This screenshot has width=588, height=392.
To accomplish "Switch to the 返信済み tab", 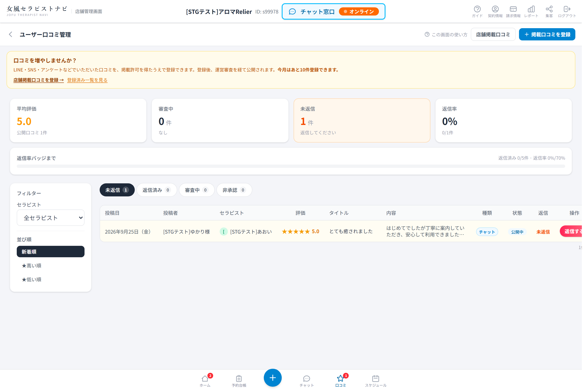I will click(x=158, y=192).
